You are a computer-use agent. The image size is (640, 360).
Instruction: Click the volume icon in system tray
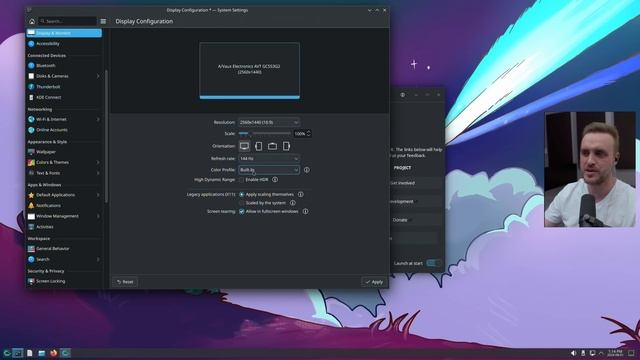click(x=573, y=353)
